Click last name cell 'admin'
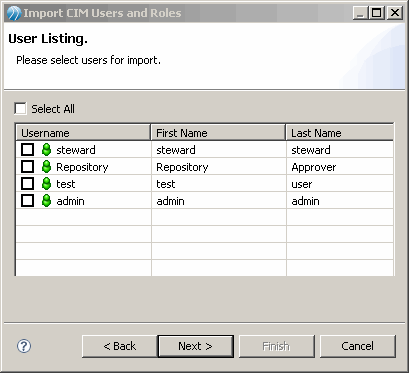 click(x=340, y=201)
